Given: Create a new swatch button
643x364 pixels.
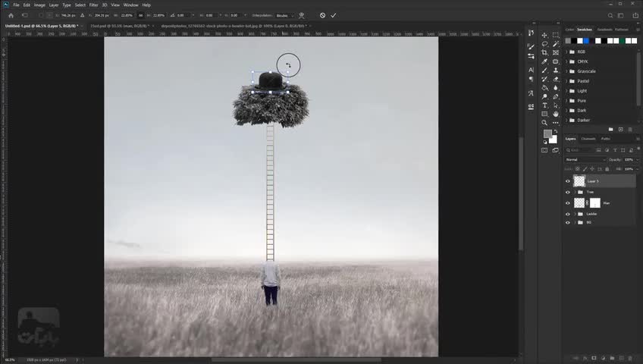Looking at the screenshot, I should click(x=620, y=129).
